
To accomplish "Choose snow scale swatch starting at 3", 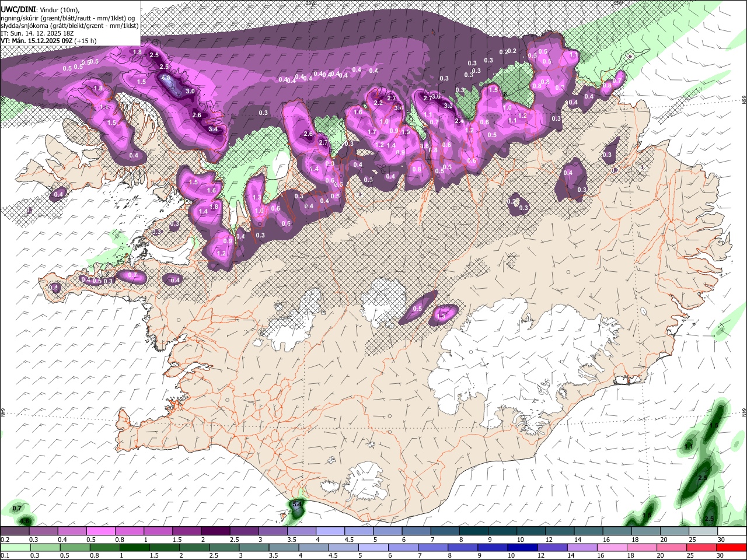I will [273, 531].
